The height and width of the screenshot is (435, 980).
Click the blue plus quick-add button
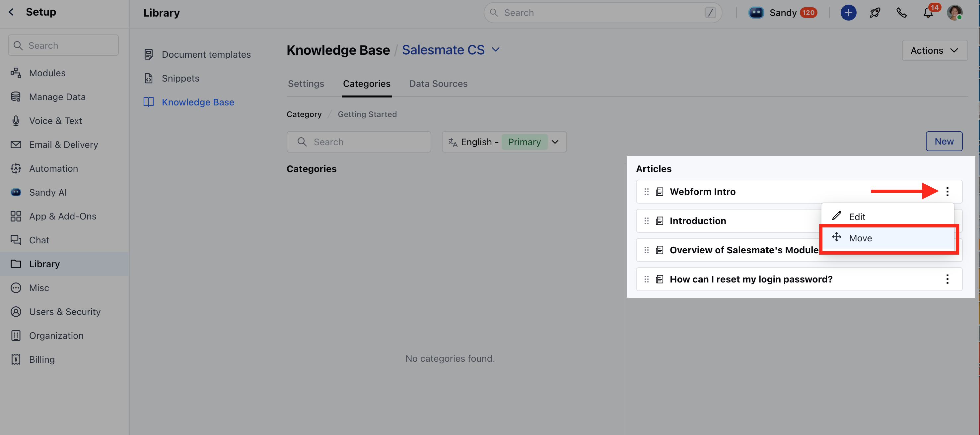848,13
